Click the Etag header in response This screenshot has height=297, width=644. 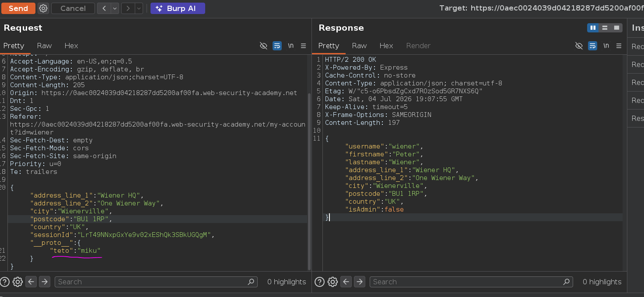(403, 91)
